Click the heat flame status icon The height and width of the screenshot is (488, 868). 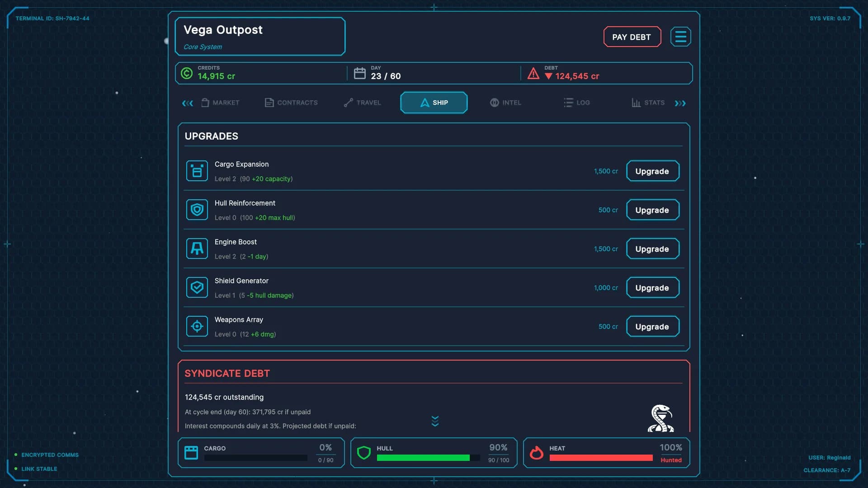pyautogui.click(x=537, y=453)
